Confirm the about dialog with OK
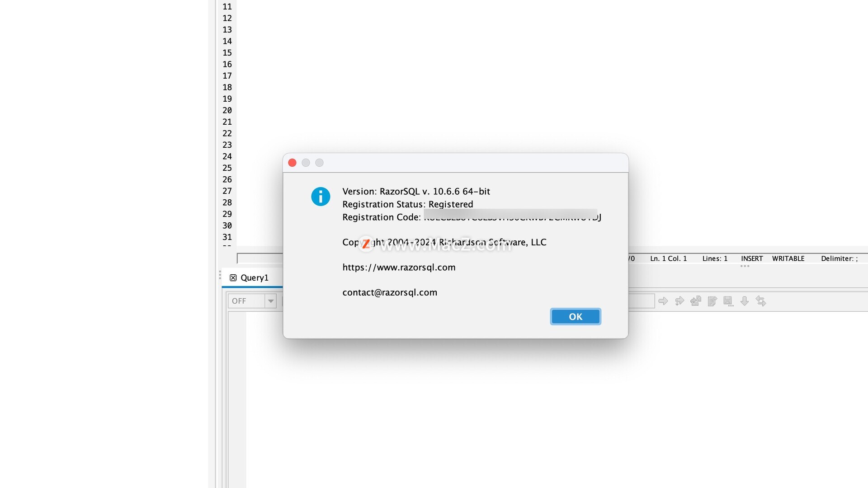 (x=576, y=317)
